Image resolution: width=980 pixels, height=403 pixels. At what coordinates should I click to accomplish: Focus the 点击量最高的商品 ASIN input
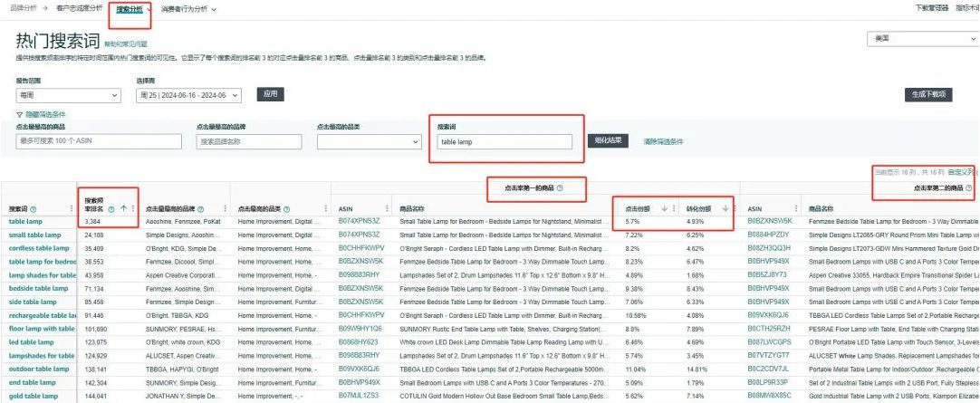[x=99, y=142]
